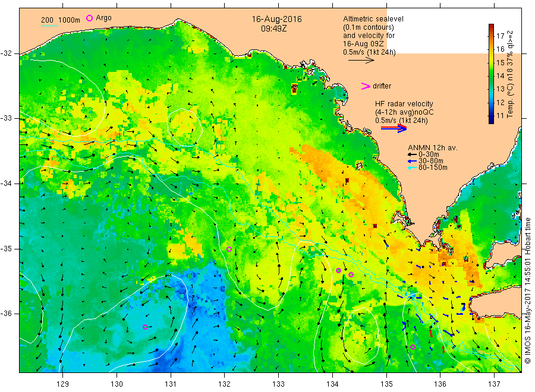
Task: Click '0.5m/s (1kt 24h)' under HF radar velocity
Action: [401, 121]
